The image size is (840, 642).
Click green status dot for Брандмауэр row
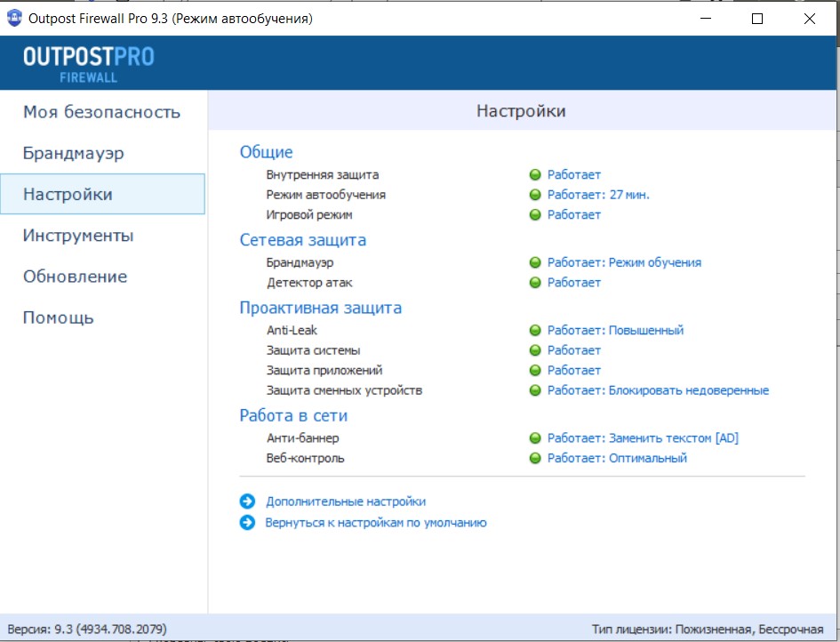pos(534,262)
